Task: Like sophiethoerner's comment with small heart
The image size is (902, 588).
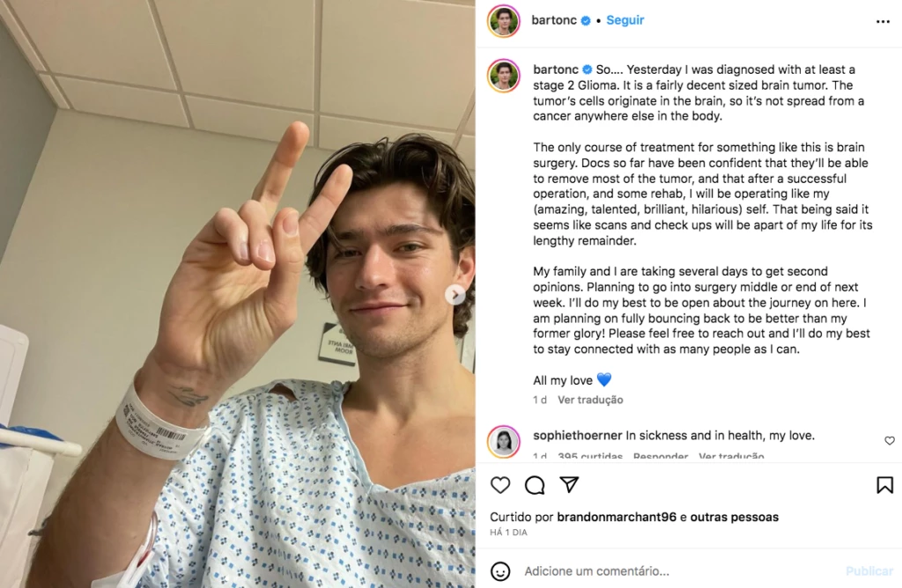Action: (x=890, y=441)
